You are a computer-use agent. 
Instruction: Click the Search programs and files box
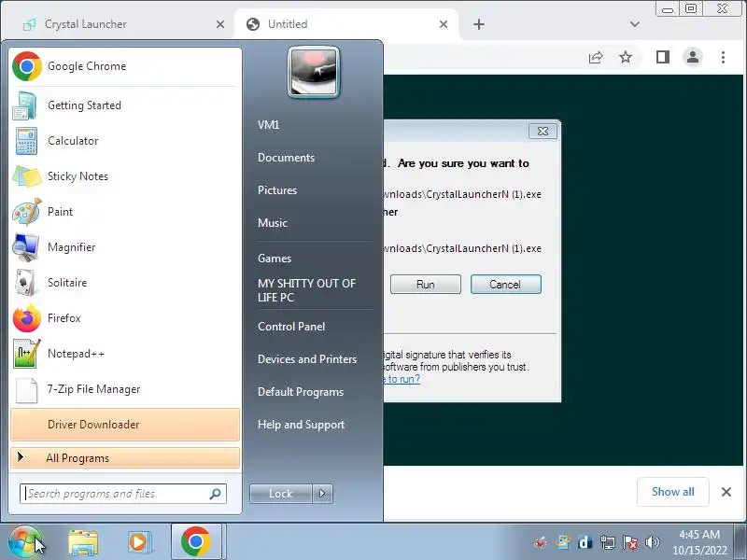pyautogui.click(x=123, y=494)
